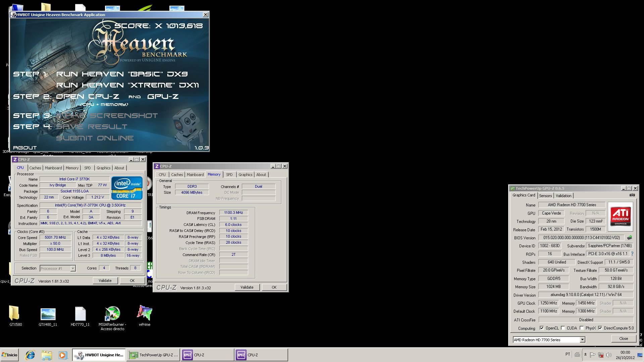The width and height of the screenshot is (644, 362).
Task: Open SPD tab in left CPU-Z window
Action: pyautogui.click(x=88, y=168)
